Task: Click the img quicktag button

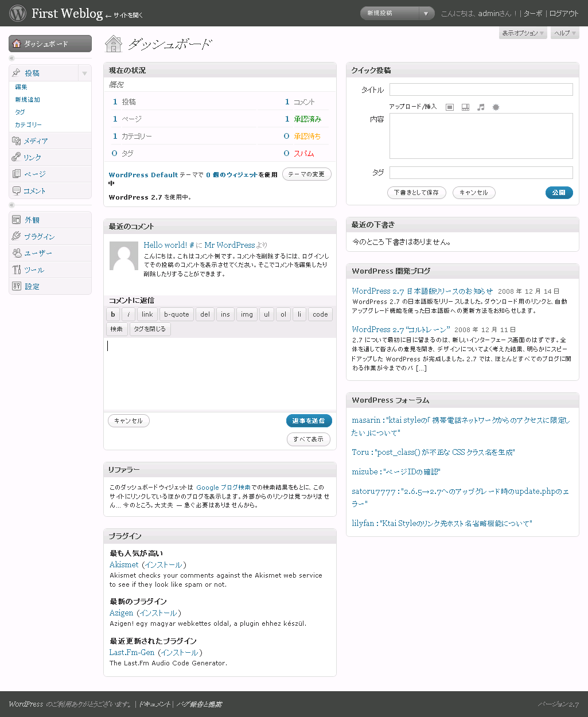Action: [x=247, y=314]
